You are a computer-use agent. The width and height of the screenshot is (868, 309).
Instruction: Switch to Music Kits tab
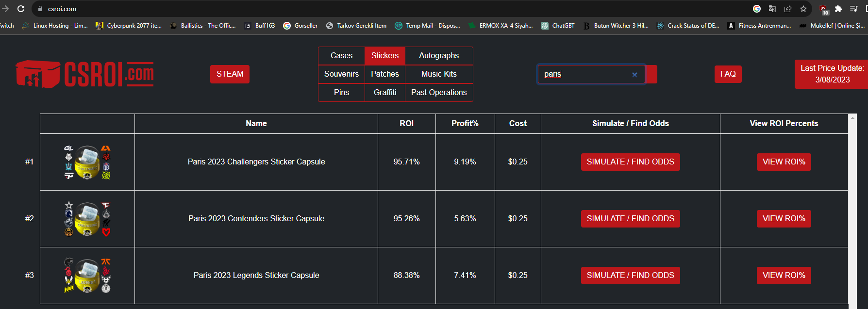(x=439, y=74)
